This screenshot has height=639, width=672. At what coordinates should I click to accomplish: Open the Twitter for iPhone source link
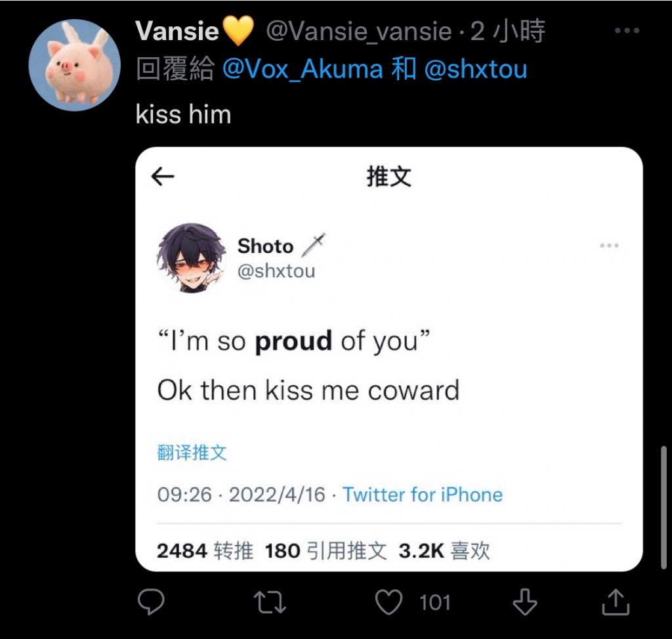click(x=422, y=495)
